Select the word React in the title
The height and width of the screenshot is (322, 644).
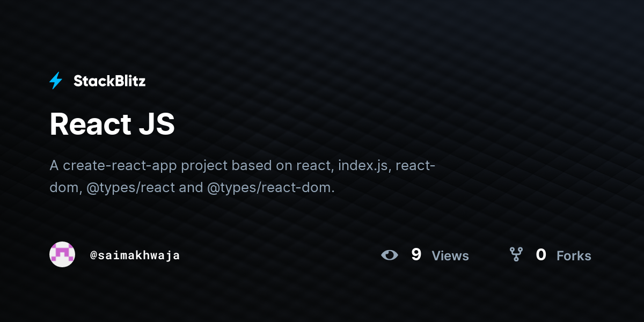pyautogui.click(x=90, y=124)
